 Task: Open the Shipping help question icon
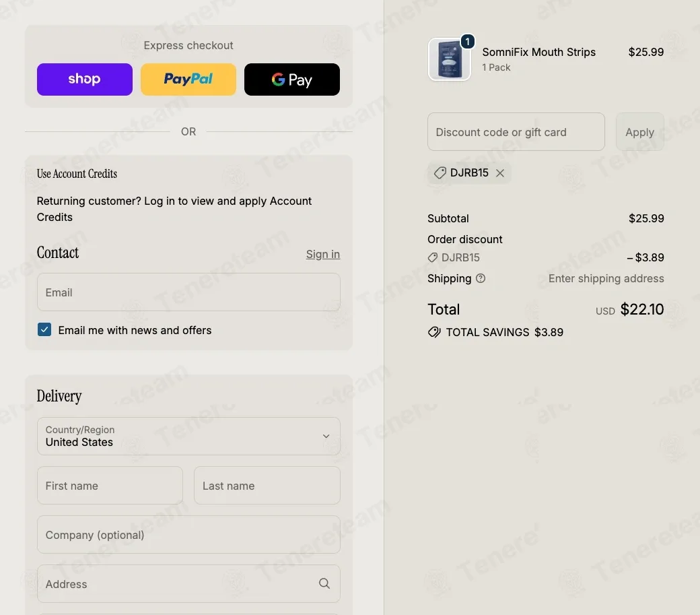coord(481,278)
